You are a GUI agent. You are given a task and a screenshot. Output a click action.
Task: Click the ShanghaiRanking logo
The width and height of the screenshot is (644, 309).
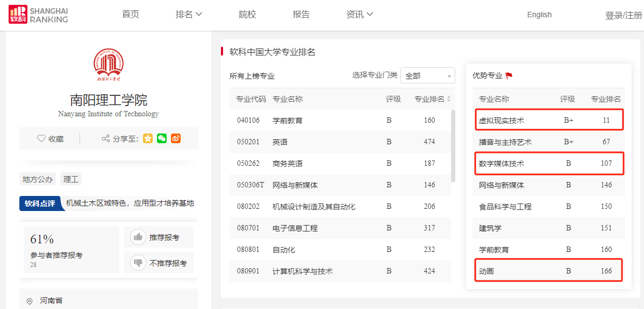38,15
